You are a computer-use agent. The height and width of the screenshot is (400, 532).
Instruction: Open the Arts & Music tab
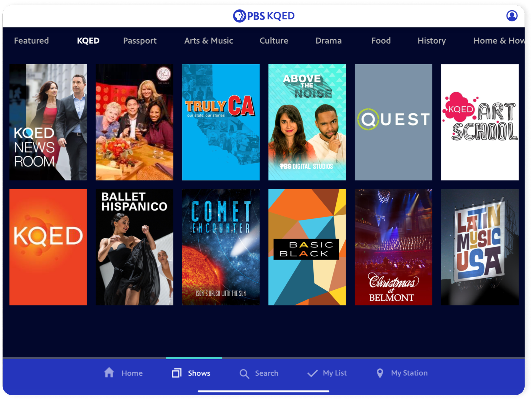pyautogui.click(x=209, y=41)
